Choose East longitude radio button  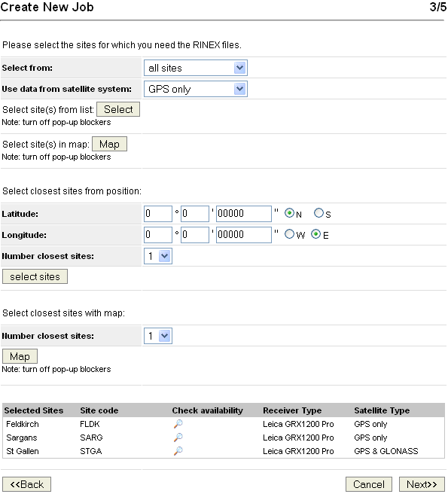click(315, 234)
